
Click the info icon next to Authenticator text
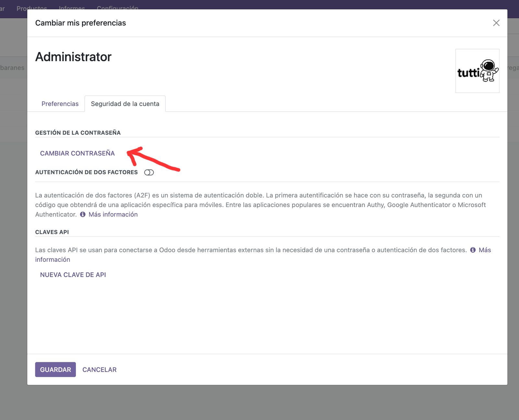(x=83, y=215)
